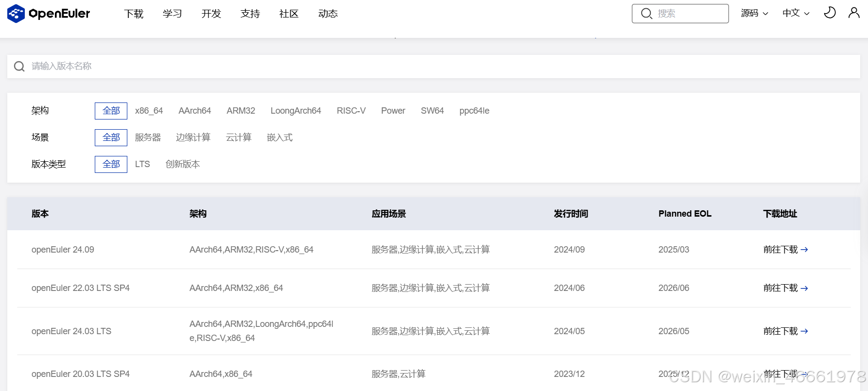
Task: Select 全部 in 架构 filter row
Action: click(111, 111)
